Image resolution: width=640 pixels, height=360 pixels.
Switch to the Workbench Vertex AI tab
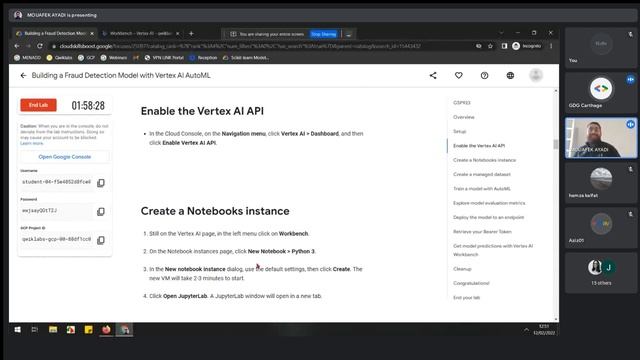click(x=140, y=33)
